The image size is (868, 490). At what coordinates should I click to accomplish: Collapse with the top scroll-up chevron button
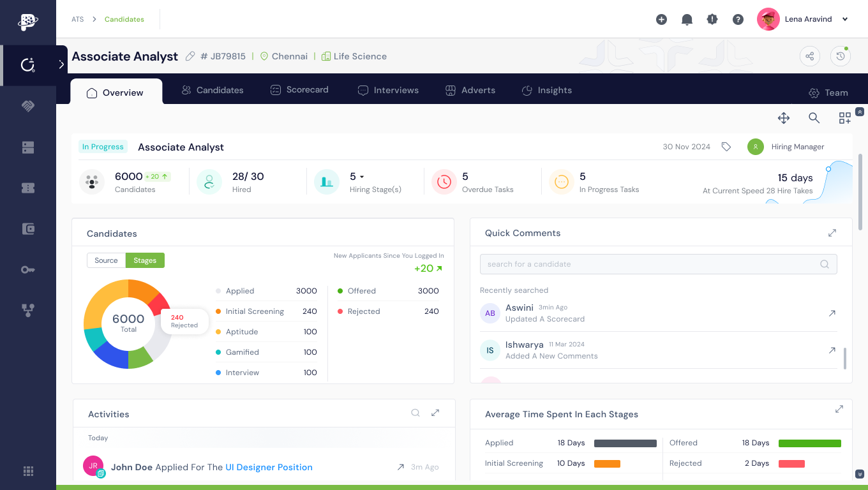click(x=860, y=112)
